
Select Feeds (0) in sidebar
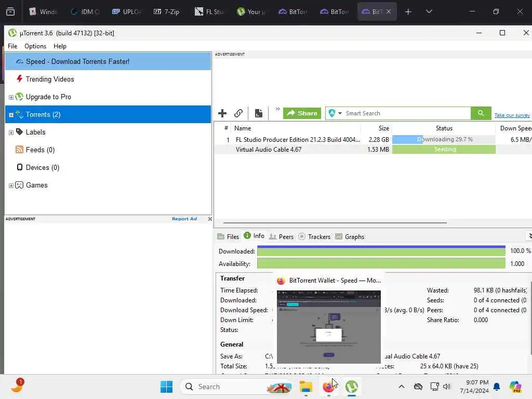(108, 150)
